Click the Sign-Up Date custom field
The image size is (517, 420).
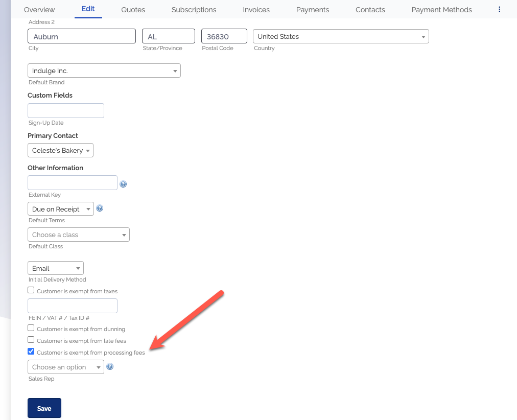(x=65, y=110)
